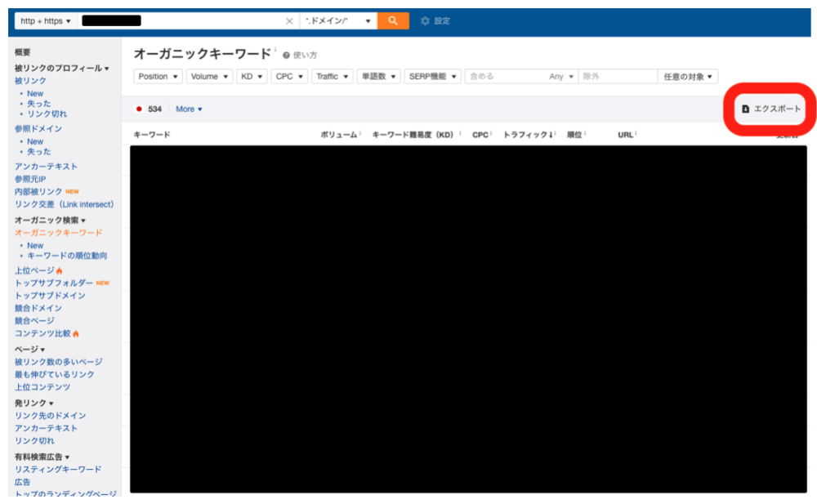Screen dimensions: 817x504
Task: Go to 競合ドメイン sidebar item
Action: (x=38, y=308)
